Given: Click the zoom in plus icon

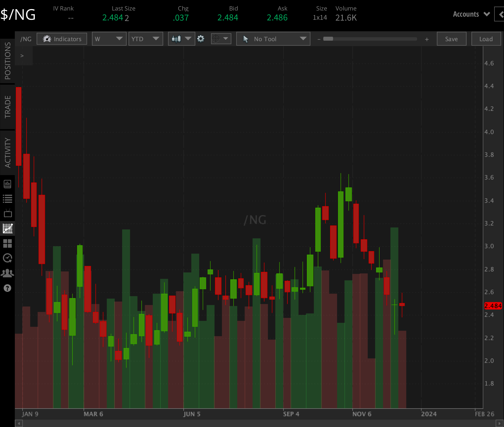Looking at the screenshot, I should [x=427, y=39].
